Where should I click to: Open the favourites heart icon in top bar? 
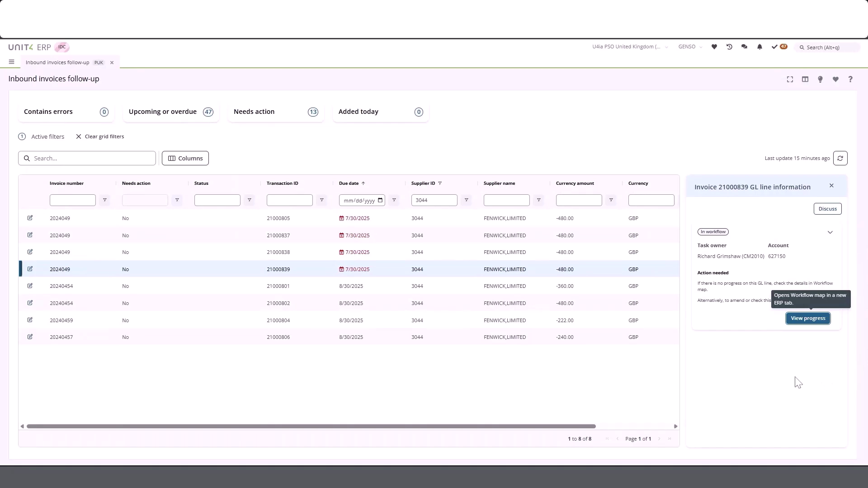pos(714,47)
